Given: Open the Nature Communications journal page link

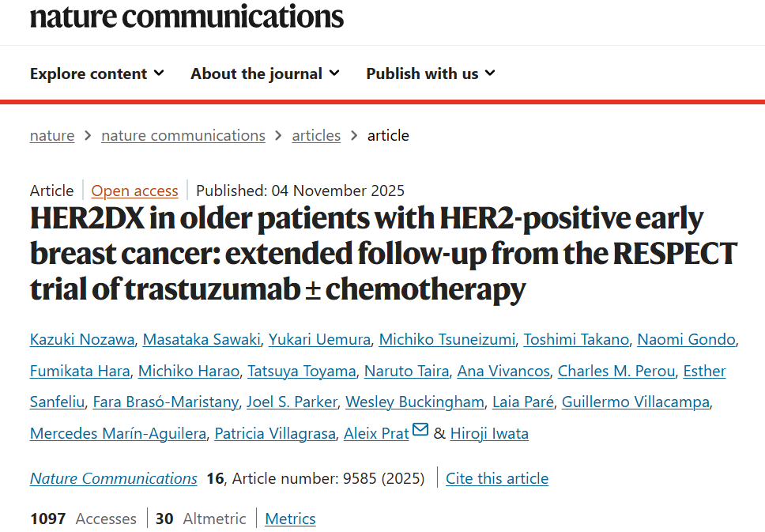Looking at the screenshot, I should coord(113,478).
